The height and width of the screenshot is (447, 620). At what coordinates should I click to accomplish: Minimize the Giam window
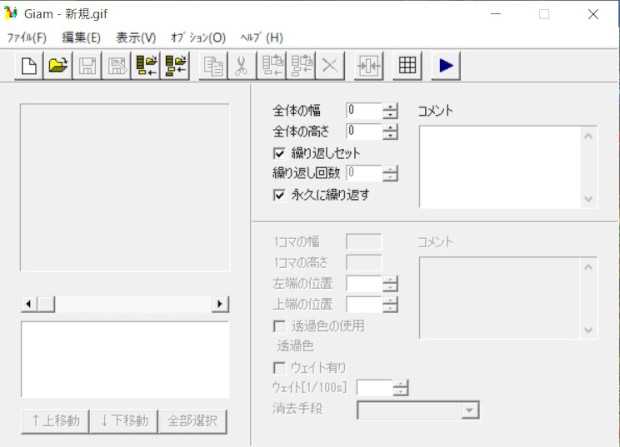(496, 14)
